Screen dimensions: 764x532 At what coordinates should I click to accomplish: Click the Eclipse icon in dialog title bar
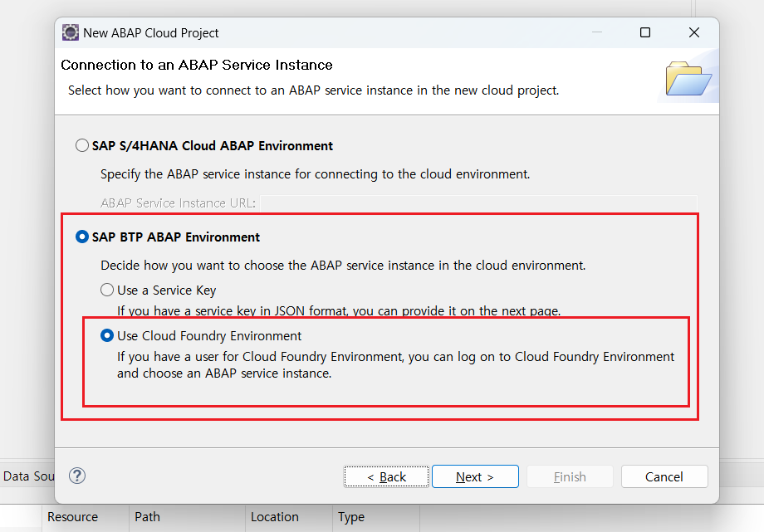pyautogui.click(x=70, y=32)
